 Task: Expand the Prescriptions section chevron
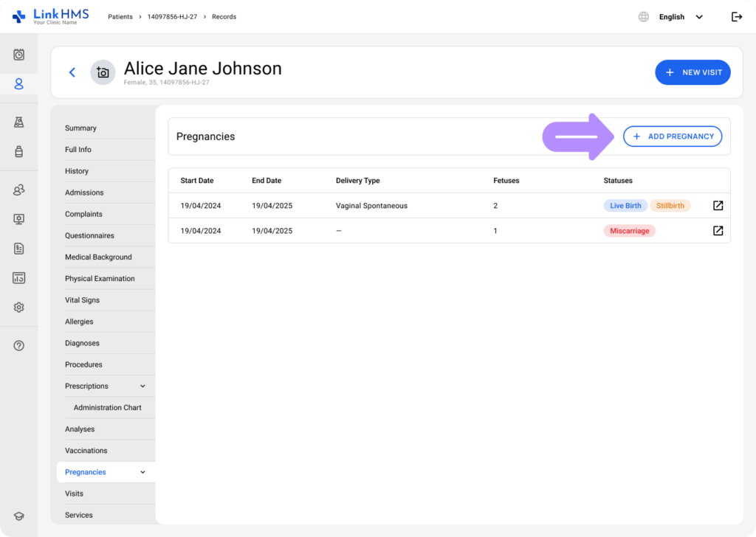[143, 387]
